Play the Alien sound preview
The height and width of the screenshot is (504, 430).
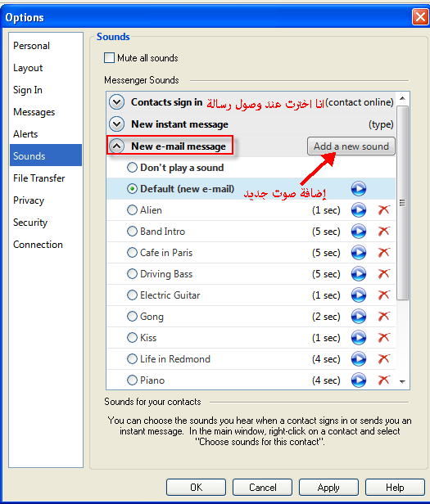click(x=359, y=210)
